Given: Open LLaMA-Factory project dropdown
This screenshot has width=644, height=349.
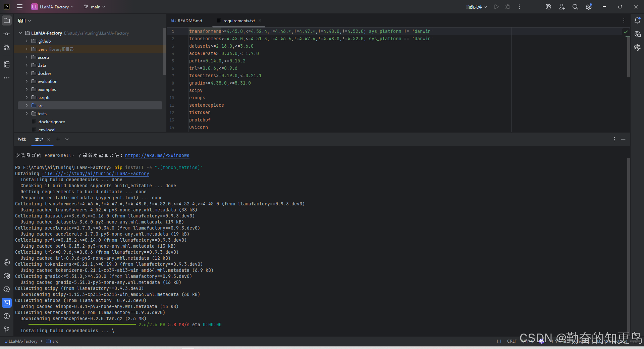Looking at the screenshot, I should coord(52,7).
